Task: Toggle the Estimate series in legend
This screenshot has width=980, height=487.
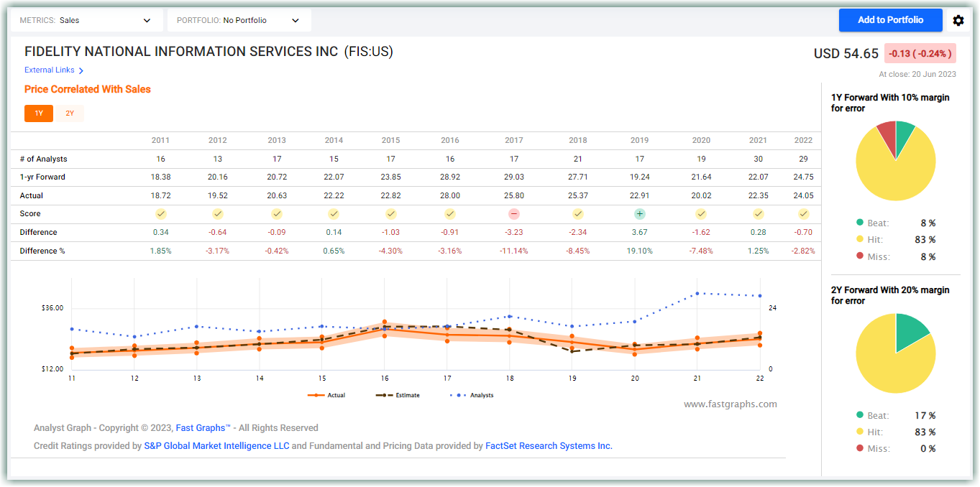Action: [x=398, y=395]
